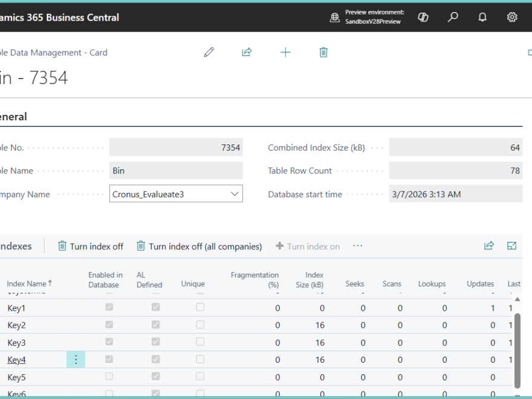The width and height of the screenshot is (532, 399).
Task: Open the settings gear
Action: 512,17
